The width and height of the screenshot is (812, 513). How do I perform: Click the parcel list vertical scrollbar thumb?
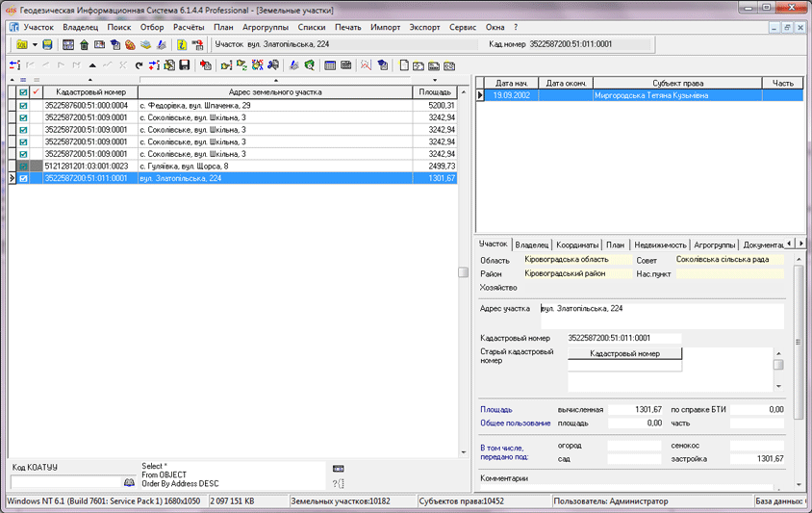tap(464, 272)
